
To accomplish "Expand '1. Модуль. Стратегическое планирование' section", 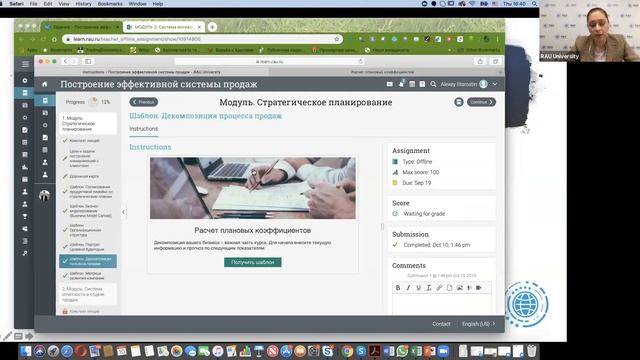I will [x=88, y=123].
